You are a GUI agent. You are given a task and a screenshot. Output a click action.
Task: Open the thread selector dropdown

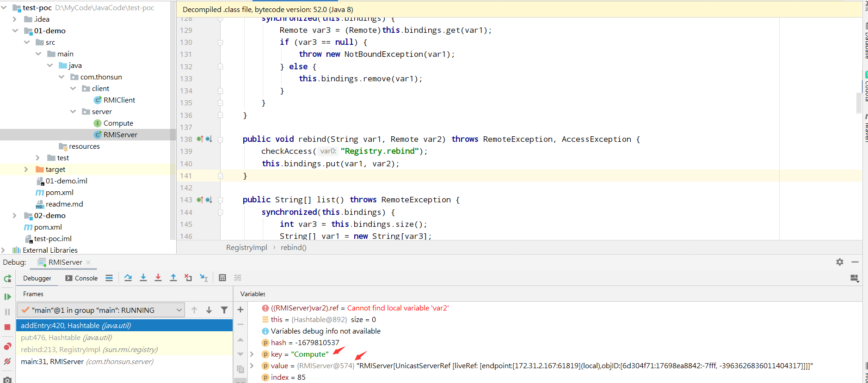coord(100,310)
